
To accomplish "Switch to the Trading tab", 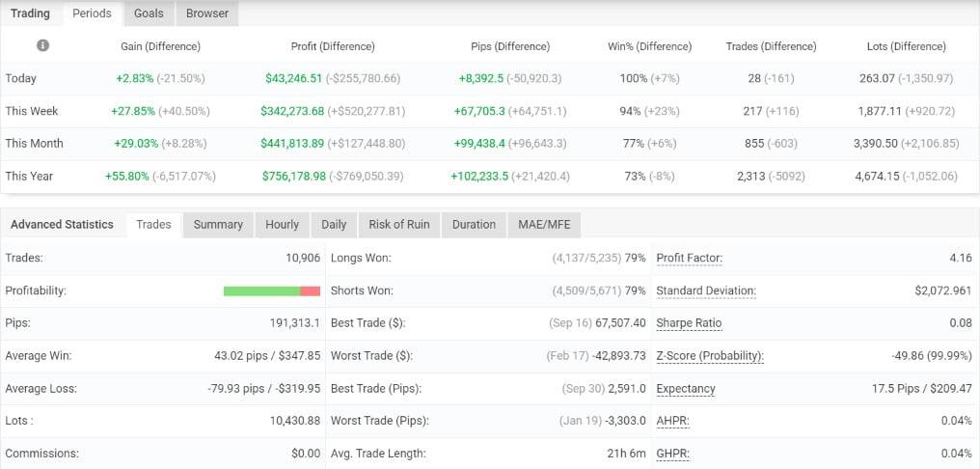I will [x=30, y=14].
